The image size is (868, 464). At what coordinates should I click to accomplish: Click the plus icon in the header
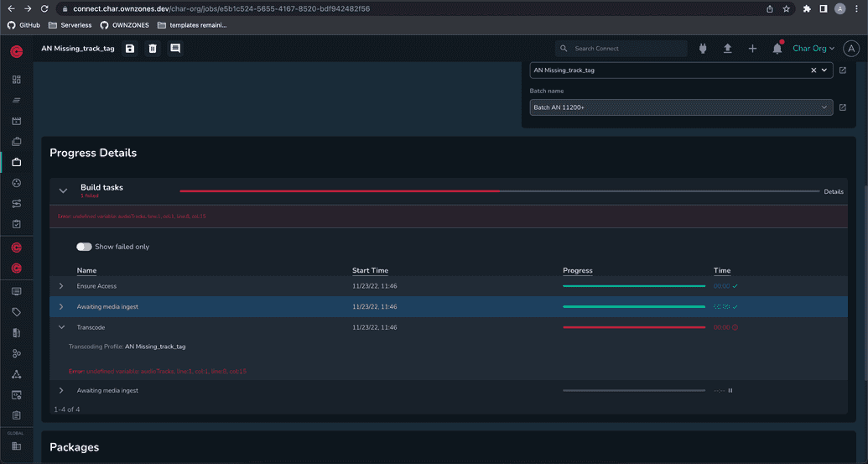click(752, 49)
